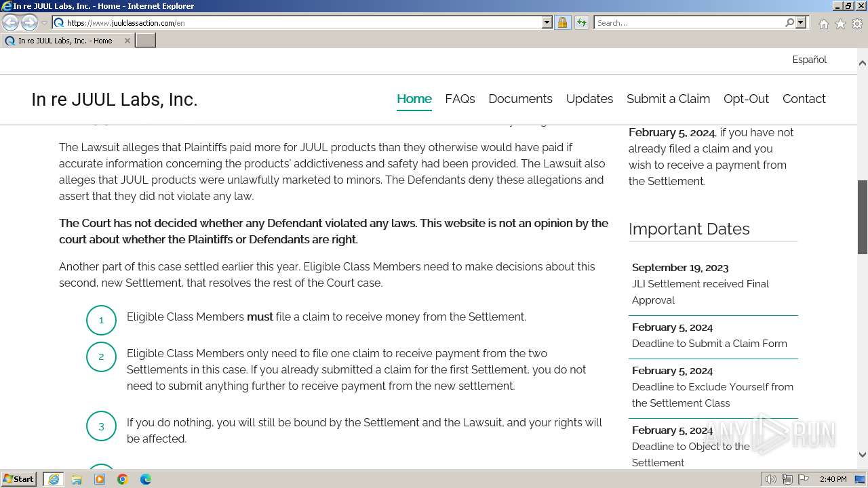The height and width of the screenshot is (488, 868).
Task: Click Deadline to Exclude Yourself text
Action: tap(712, 395)
